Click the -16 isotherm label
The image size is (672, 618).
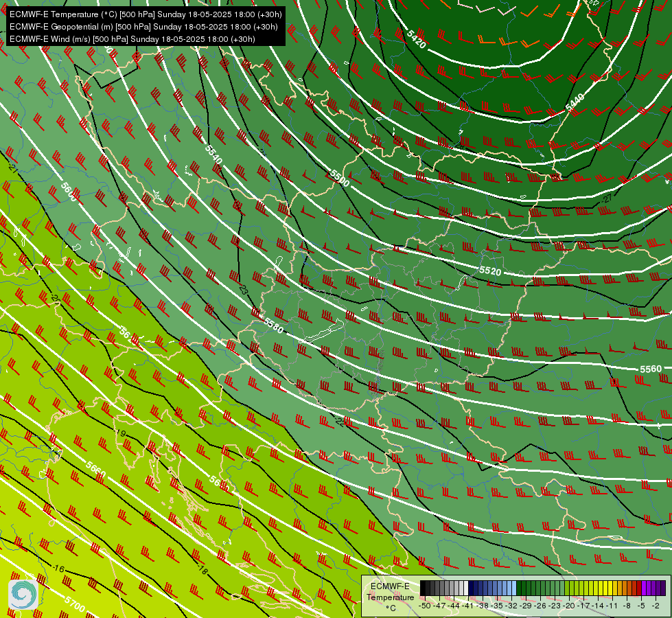pos(58,569)
